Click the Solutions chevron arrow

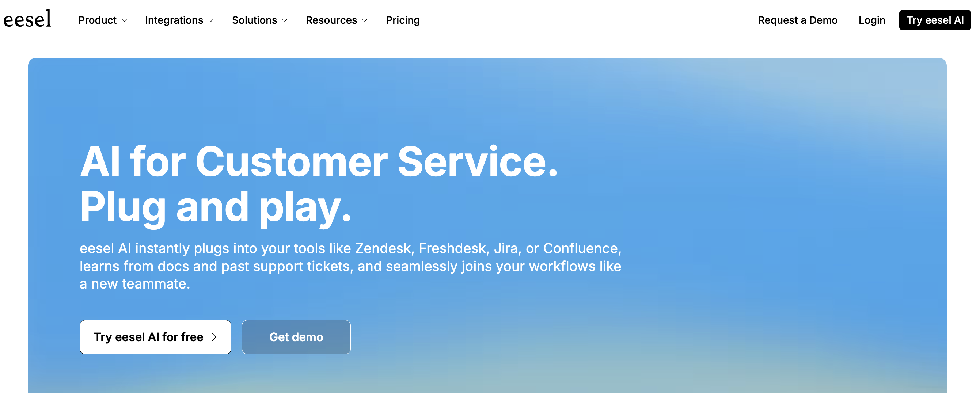tap(285, 20)
